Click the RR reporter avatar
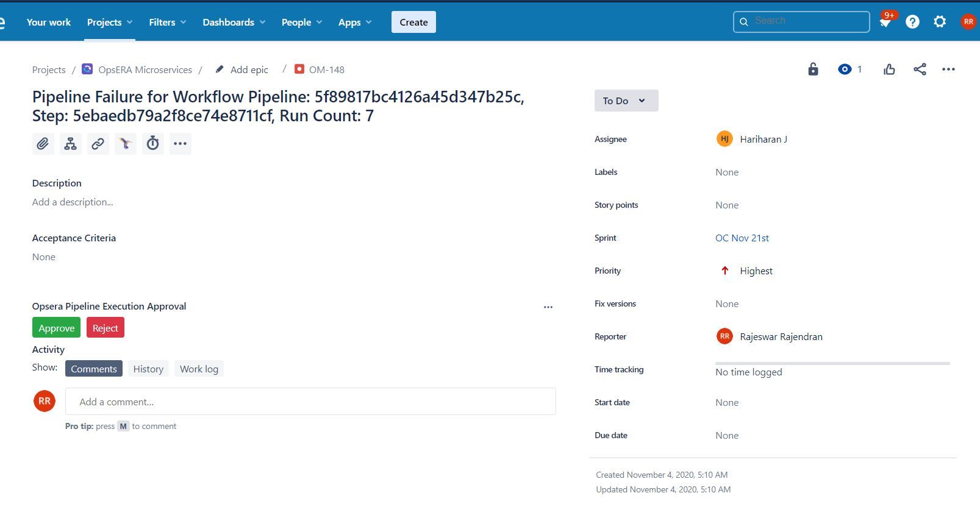This screenshot has height=518, width=980. click(724, 336)
